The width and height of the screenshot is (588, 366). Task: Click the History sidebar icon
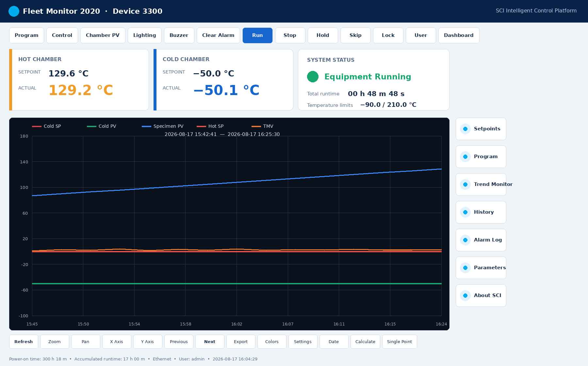[465, 212]
